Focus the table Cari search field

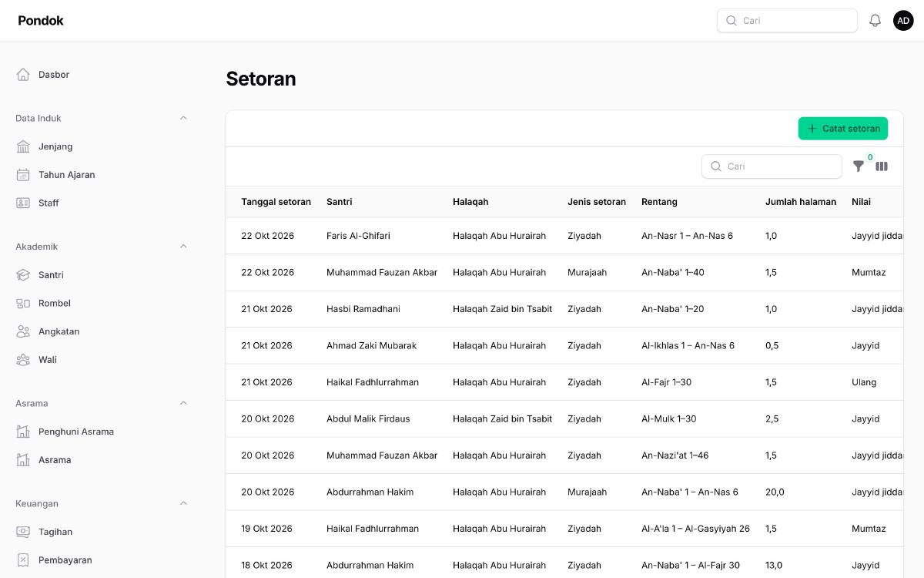(772, 166)
